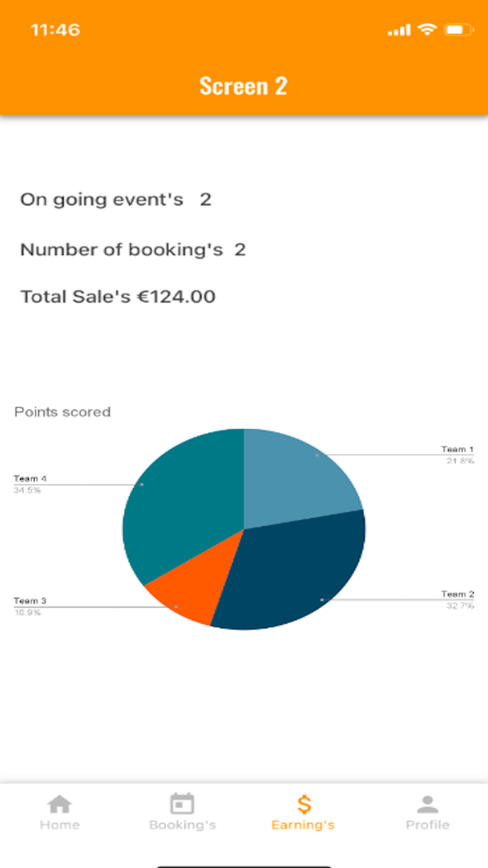The height and width of the screenshot is (868, 488).
Task: Switch to the Home tab label
Action: [x=60, y=825]
